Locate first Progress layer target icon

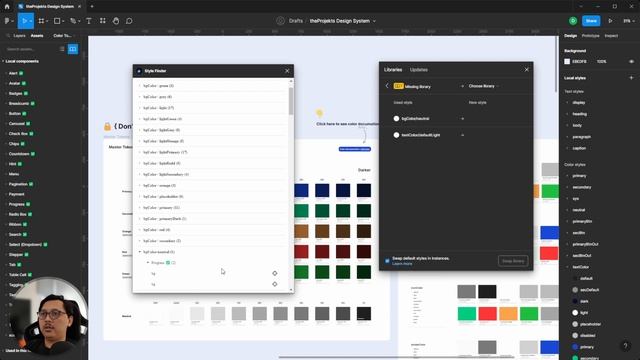coord(275,273)
